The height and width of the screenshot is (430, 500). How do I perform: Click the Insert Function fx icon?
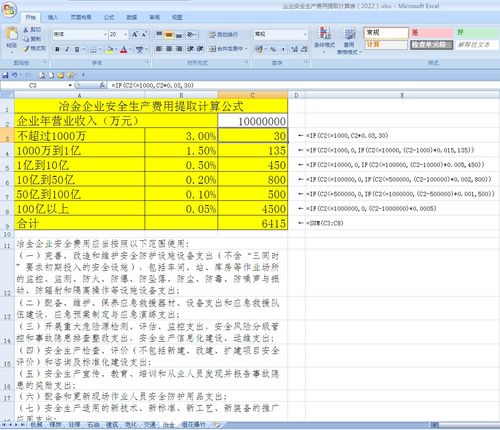click(x=102, y=85)
